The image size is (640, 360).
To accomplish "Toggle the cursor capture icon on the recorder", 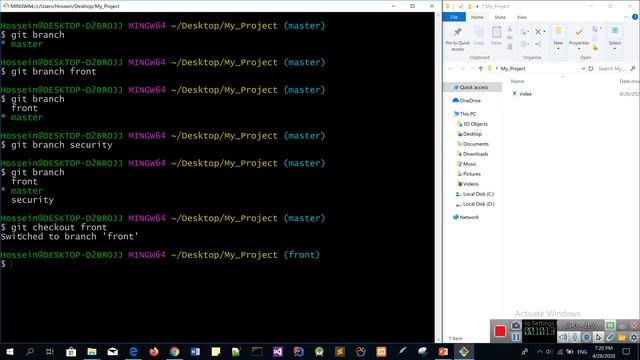I will click(598, 337).
